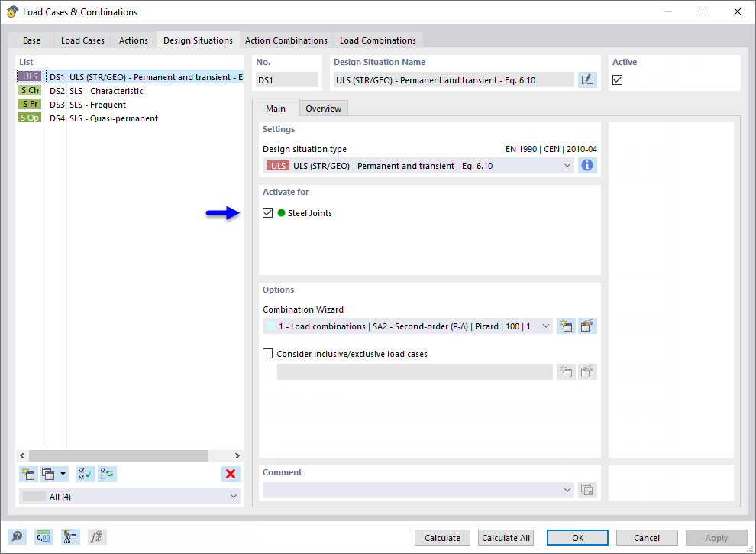Viewport: 756px width, 554px height.
Task: Click the S Ch badge of DS2
Action: (x=30, y=90)
